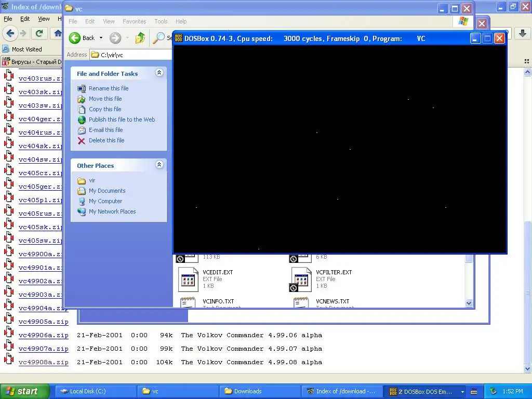Click vc49908a.zip archive icon

(9, 358)
